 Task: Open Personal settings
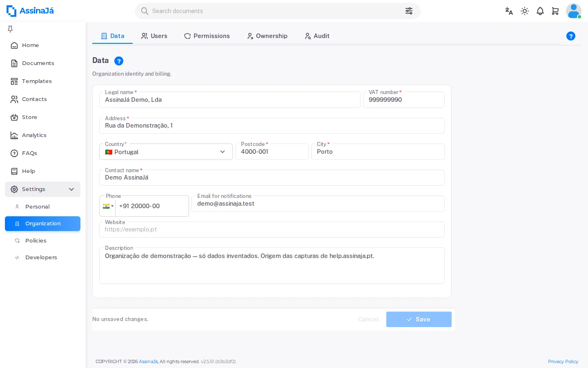[42, 207]
